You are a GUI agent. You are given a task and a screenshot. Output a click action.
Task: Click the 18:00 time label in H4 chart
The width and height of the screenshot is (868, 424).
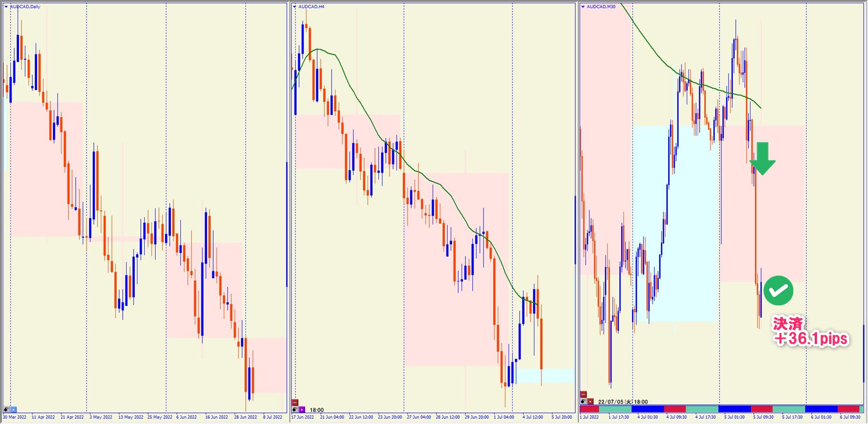tap(316, 410)
